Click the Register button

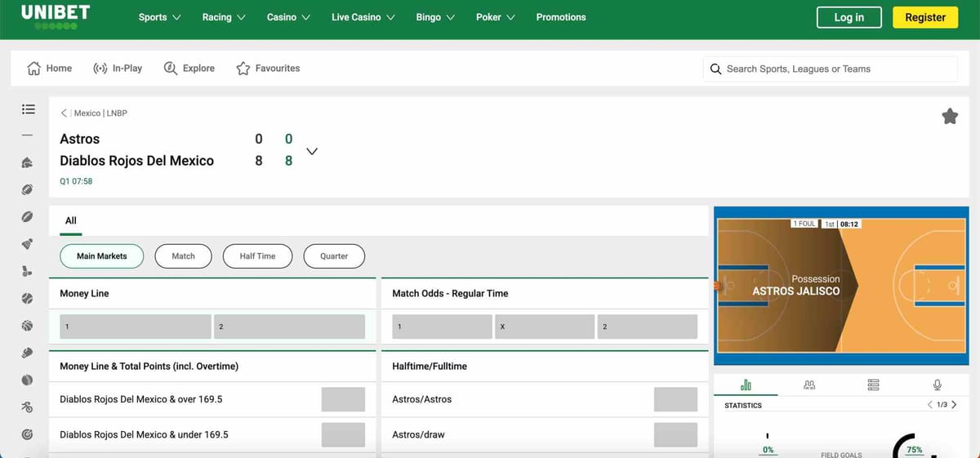point(925,17)
